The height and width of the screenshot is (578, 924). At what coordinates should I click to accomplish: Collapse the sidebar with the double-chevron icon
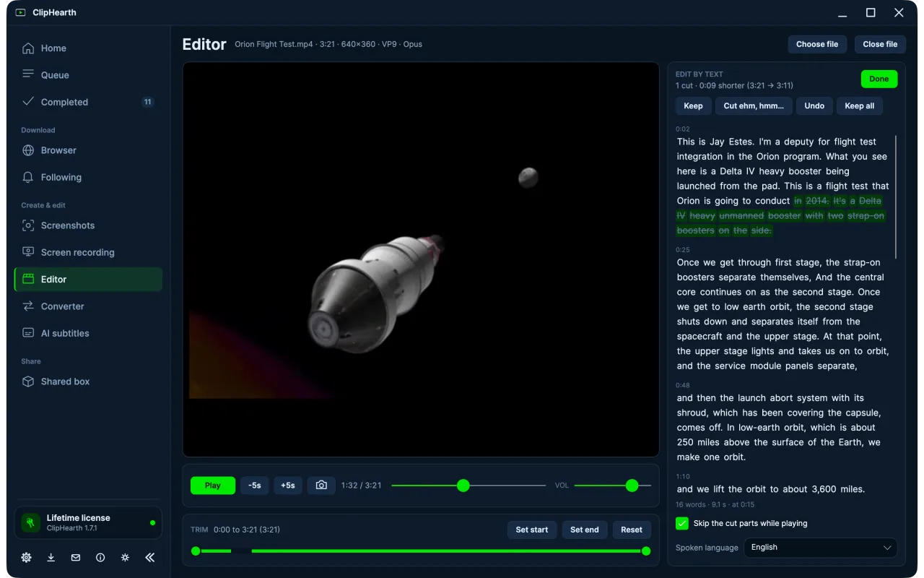[150, 558]
